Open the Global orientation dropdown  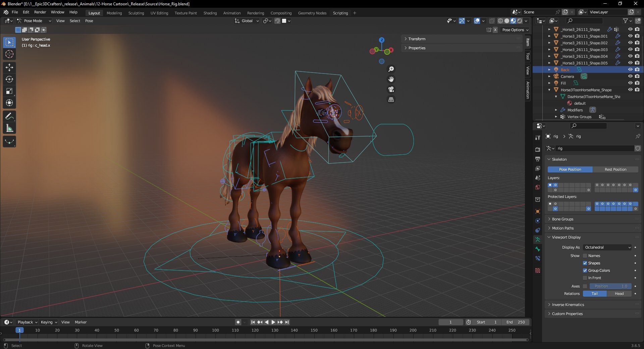click(x=247, y=21)
